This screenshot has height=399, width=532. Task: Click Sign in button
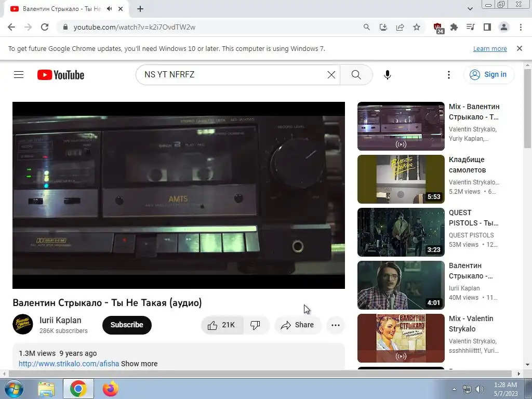[488, 75]
